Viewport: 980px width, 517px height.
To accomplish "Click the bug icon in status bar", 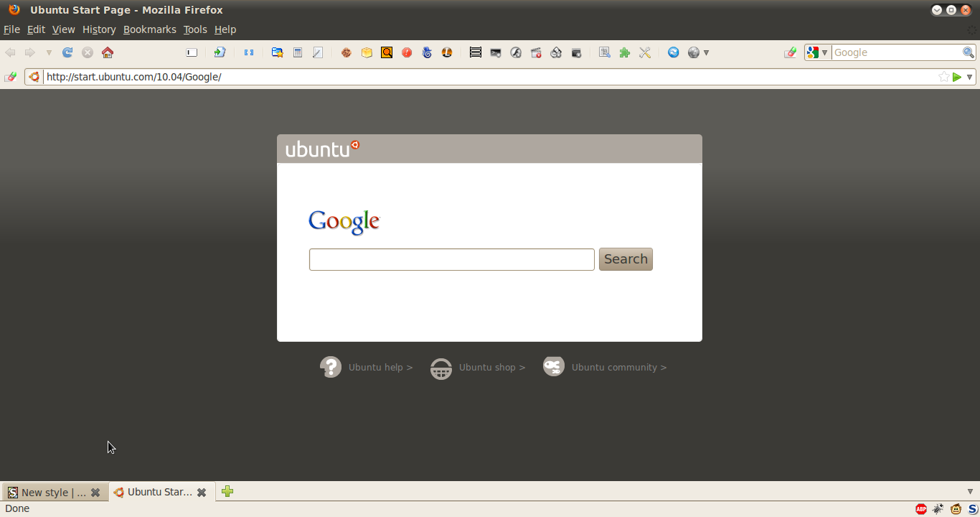I will point(938,509).
